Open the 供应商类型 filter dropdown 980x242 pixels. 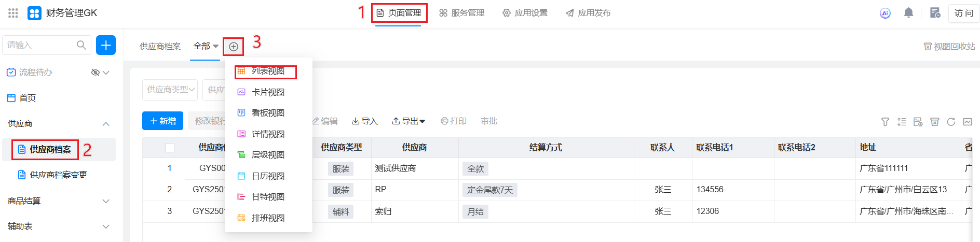pos(170,90)
